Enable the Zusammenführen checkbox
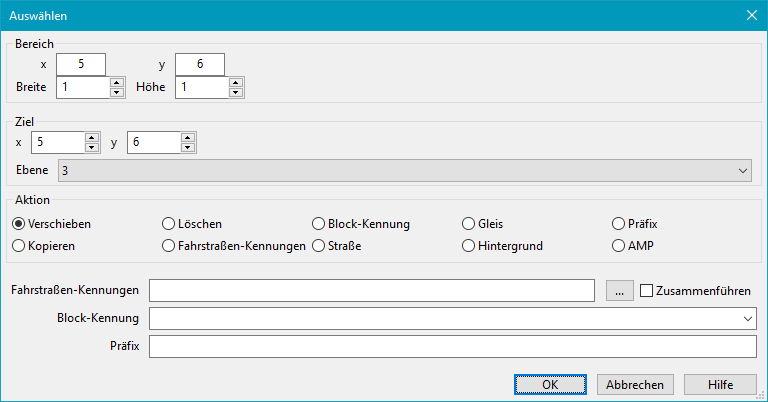The width and height of the screenshot is (768, 402). click(x=646, y=291)
